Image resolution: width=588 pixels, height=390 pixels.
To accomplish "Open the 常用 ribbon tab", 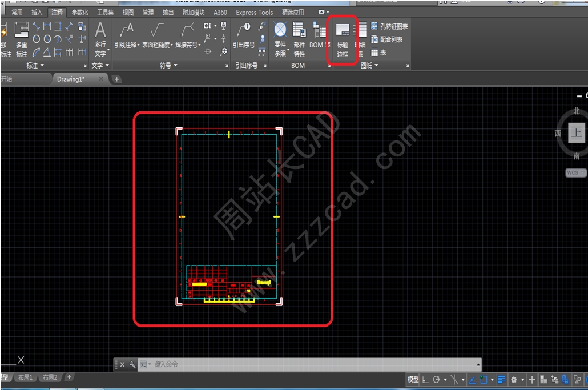I will coord(17,13).
